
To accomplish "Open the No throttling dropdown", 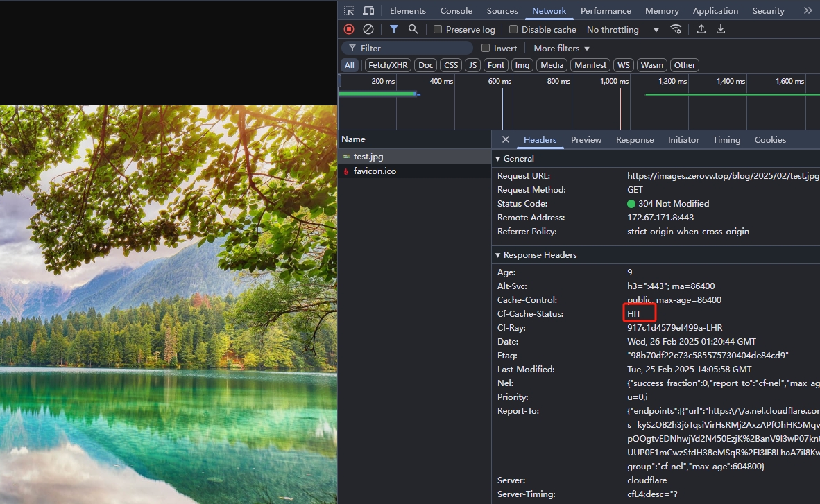I will (x=622, y=29).
